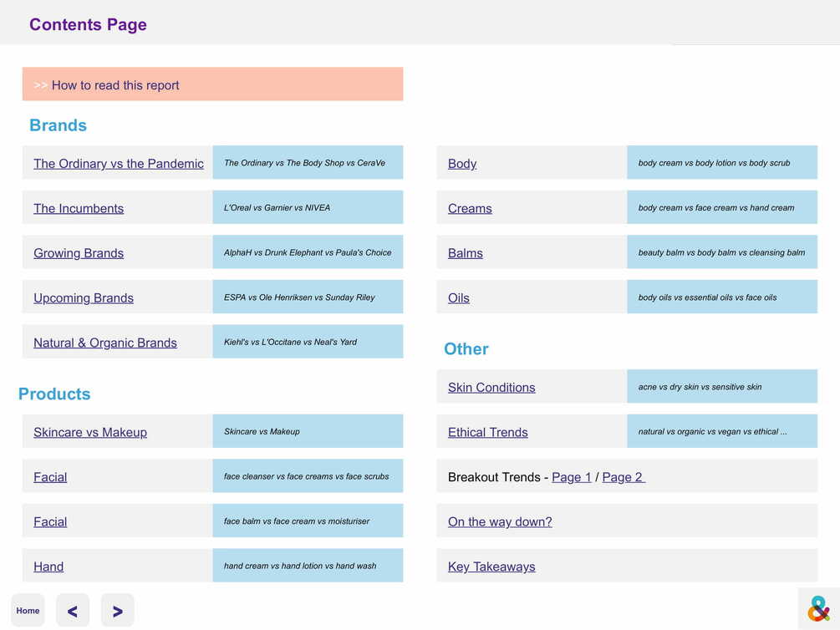
Task: Open the 'Balms' products link
Action: 466,253
